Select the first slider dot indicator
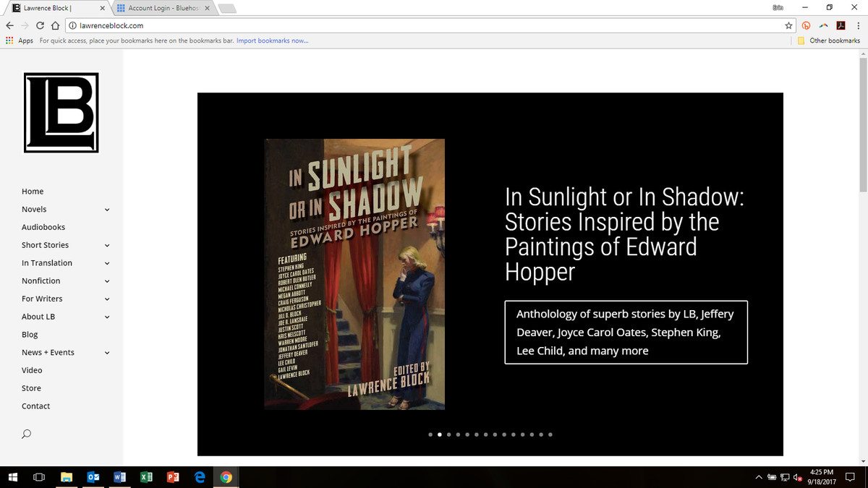 [x=430, y=435]
